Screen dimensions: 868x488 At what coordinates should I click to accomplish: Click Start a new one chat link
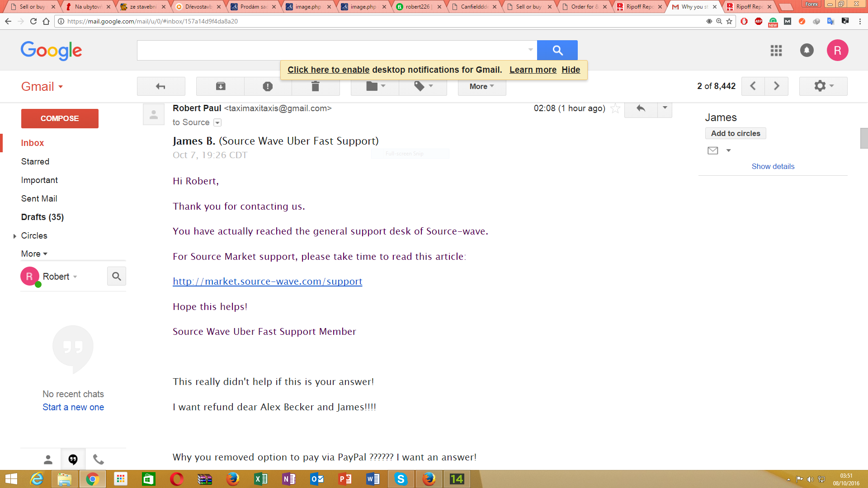[73, 407]
